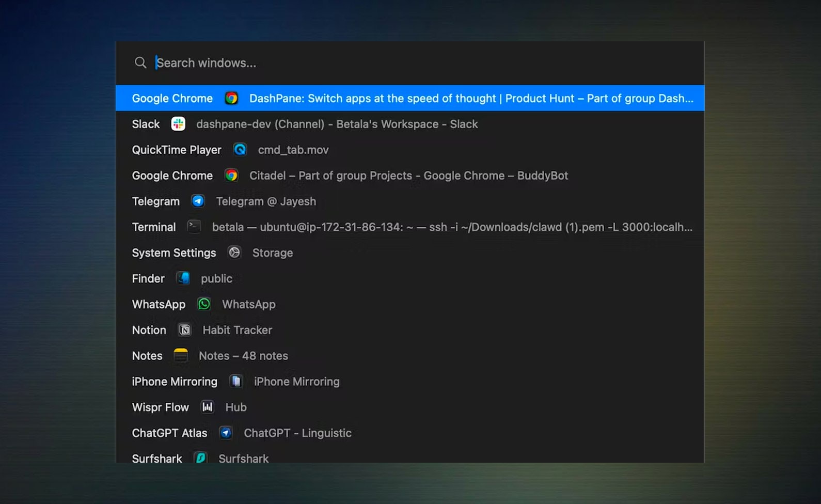Select the betala ssh terminal window title
Screen dimensions: 821x504
452,227
